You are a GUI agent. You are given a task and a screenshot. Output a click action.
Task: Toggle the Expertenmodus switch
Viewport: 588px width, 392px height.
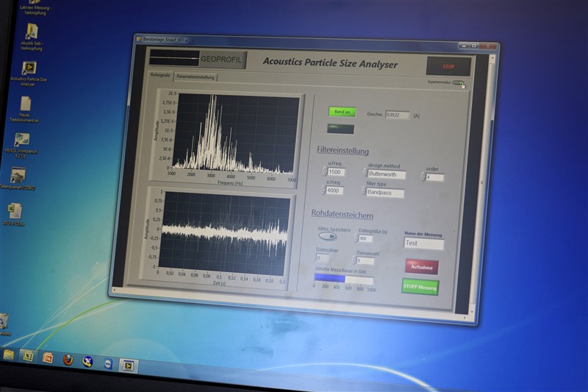pyautogui.click(x=458, y=83)
